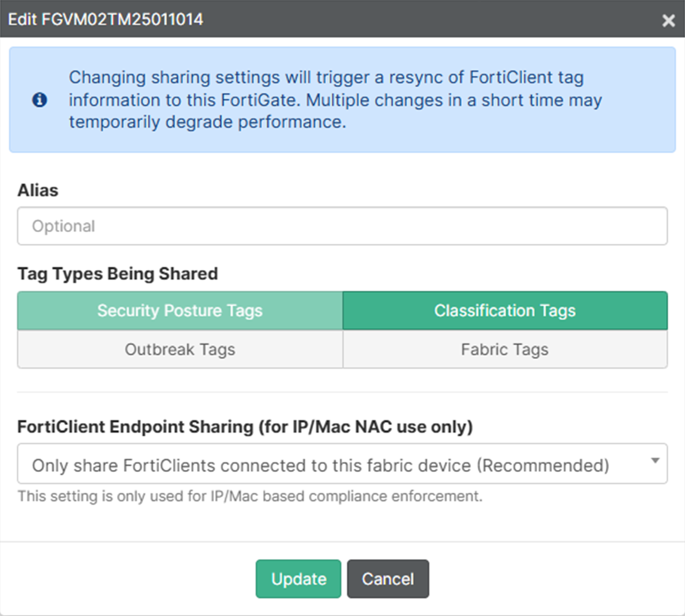This screenshot has height=616, width=685.
Task: Click the Tag Types Being Shared heading
Action: coord(118,273)
